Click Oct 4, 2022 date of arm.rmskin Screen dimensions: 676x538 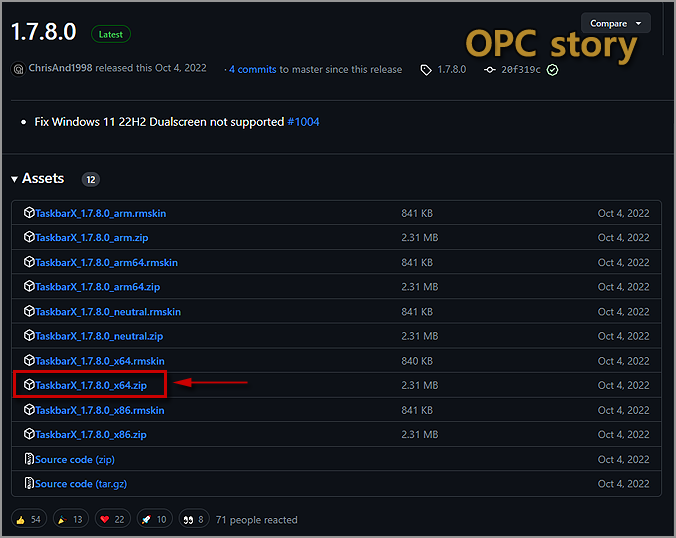pos(623,213)
